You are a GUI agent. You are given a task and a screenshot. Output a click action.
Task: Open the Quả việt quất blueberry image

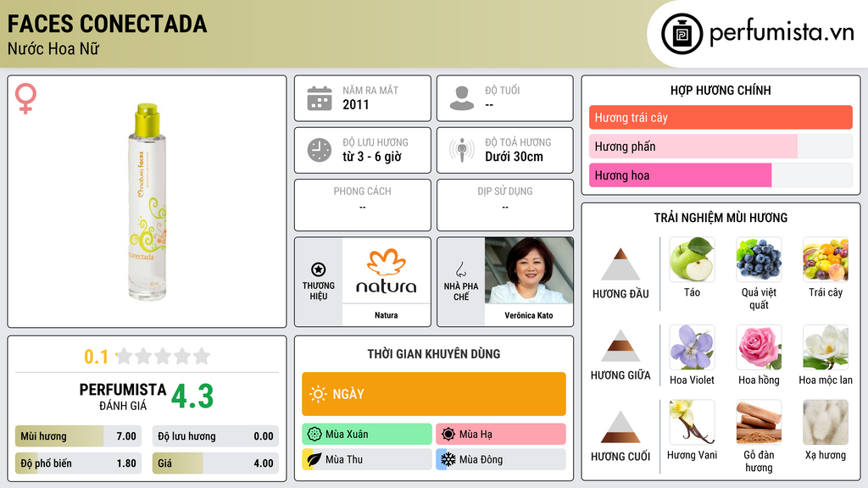[x=759, y=259]
